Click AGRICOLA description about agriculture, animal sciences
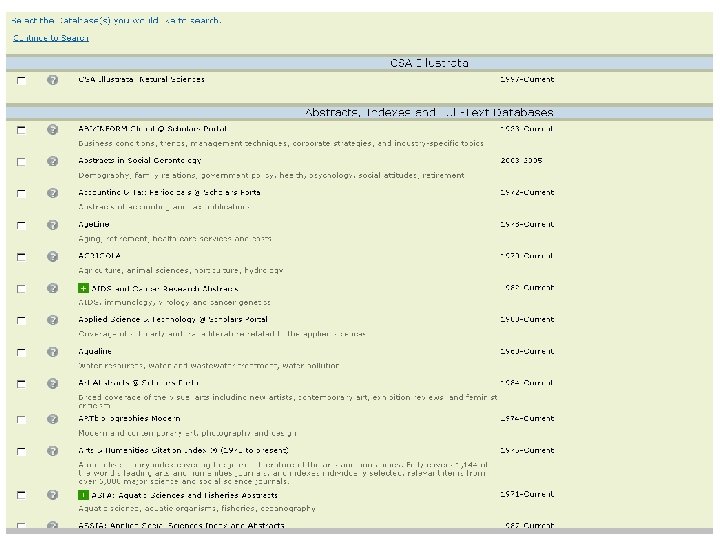The width and height of the screenshot is (720, 540). pyautogui.click(x=180, y=270)
